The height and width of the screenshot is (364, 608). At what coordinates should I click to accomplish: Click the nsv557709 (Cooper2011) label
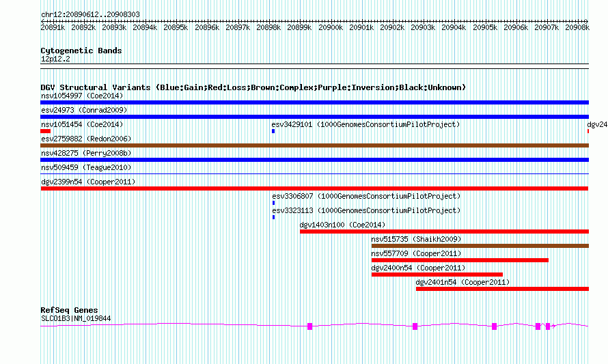[x=417, y=253]
